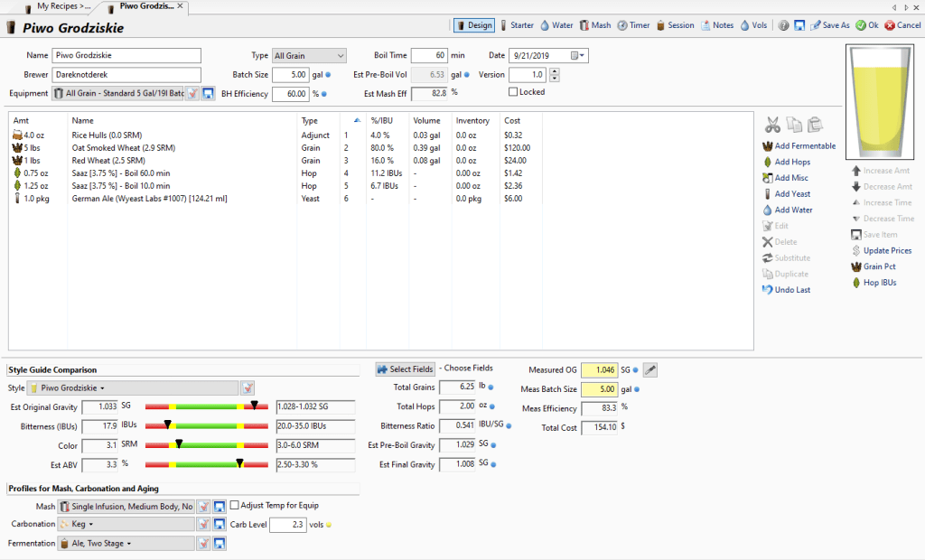Open the Carbonation Keg dropdown

coord(126,525)
